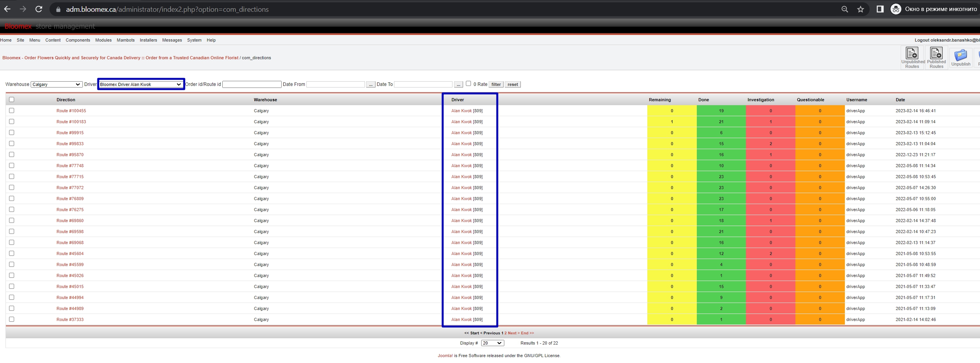This screenshot has height=363, width=980.
Task: Open the Site menu
Action: 20,40
